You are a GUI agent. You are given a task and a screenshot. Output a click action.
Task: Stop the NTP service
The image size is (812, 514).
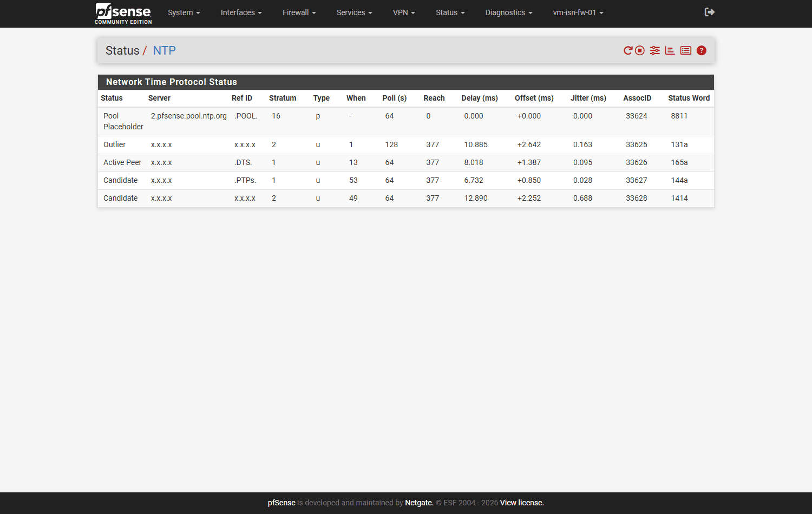(x=640, y=50)
